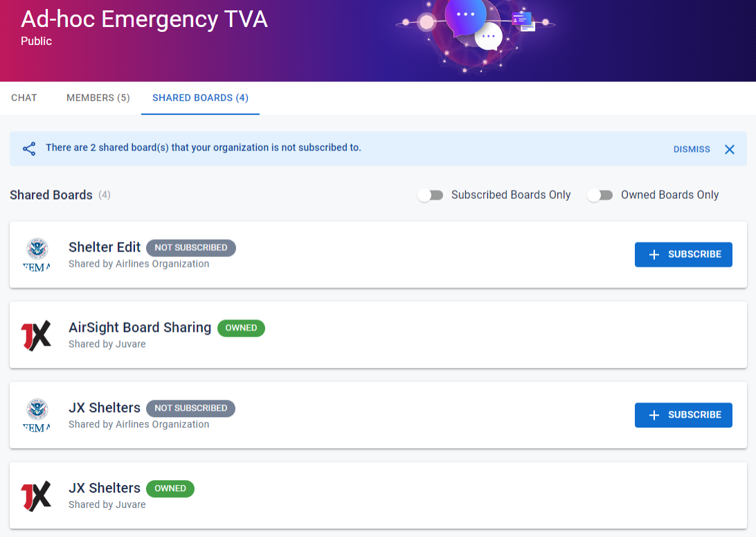
Task: Click DISMISS on the shared boards notification
Action: tap(691, 149)
